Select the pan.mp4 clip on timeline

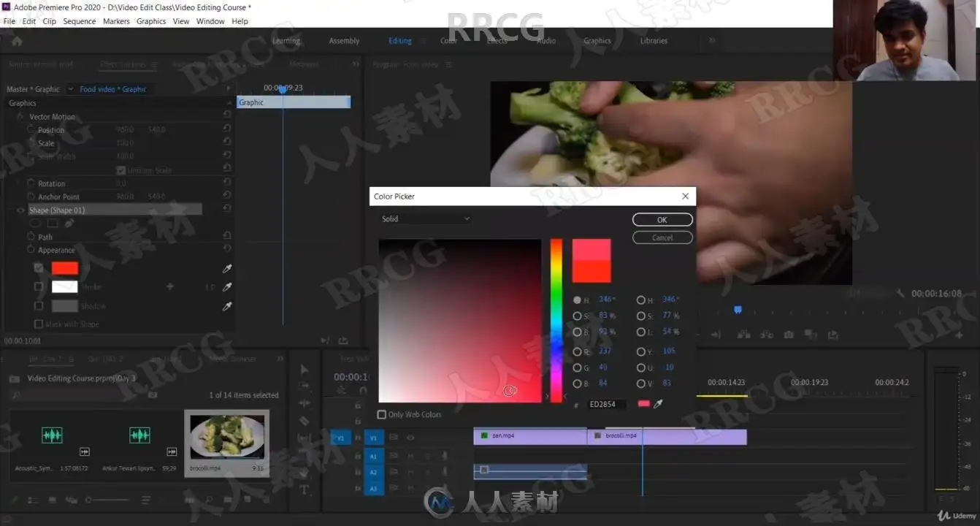(x=530, y=436)
